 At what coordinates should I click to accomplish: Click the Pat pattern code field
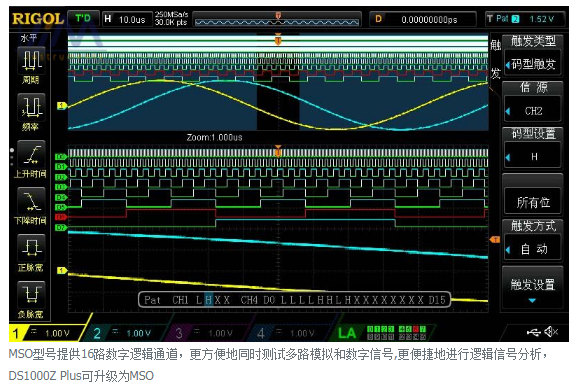[295, 300]
